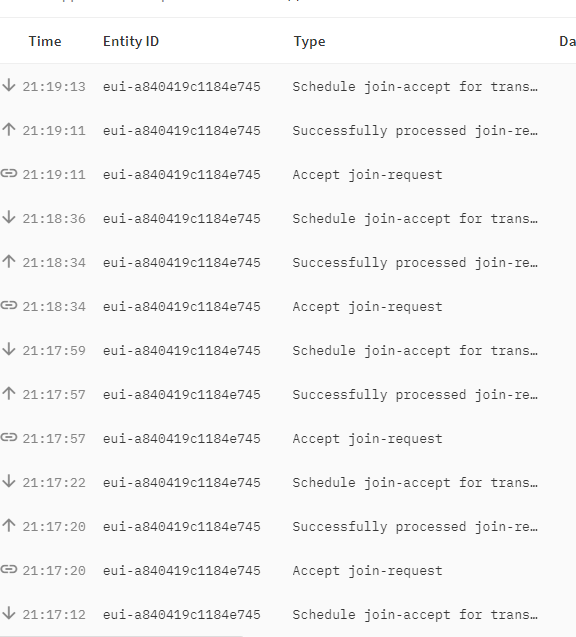Click downlink arrow icon at 21:17:59

click(x=9, y=349)
